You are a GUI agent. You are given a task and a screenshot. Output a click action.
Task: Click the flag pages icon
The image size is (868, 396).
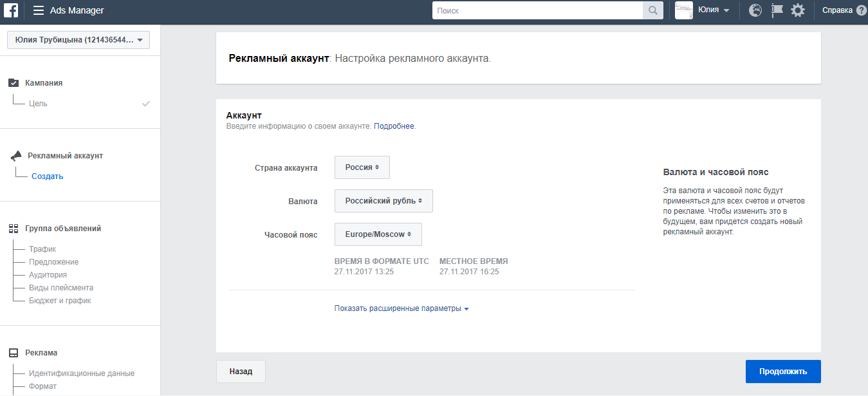777,10
